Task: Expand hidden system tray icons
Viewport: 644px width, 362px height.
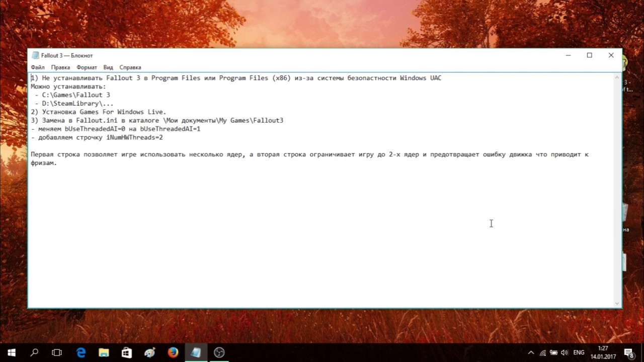Action: (531, 352)
